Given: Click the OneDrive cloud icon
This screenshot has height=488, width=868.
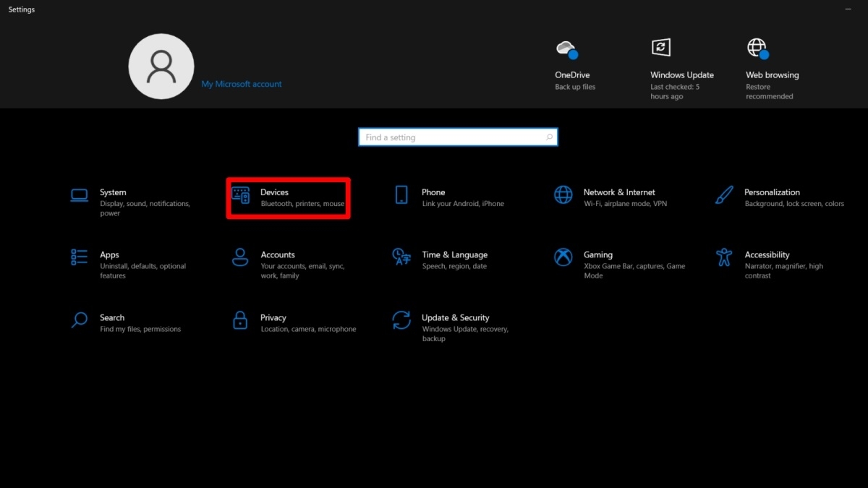Looking at the screenshot, I should (x=566, y=49).
